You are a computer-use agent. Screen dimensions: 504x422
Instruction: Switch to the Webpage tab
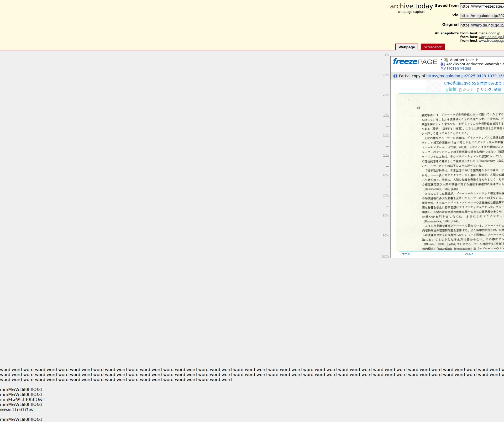pyautogui.click(x=407, y=47)
